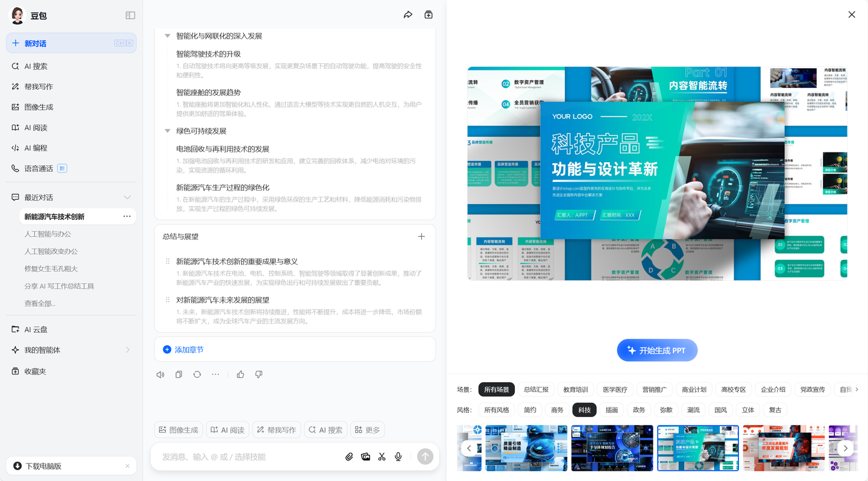868x481 pixels.
Task: Attach a file using the paperclip
Action: 349,456
